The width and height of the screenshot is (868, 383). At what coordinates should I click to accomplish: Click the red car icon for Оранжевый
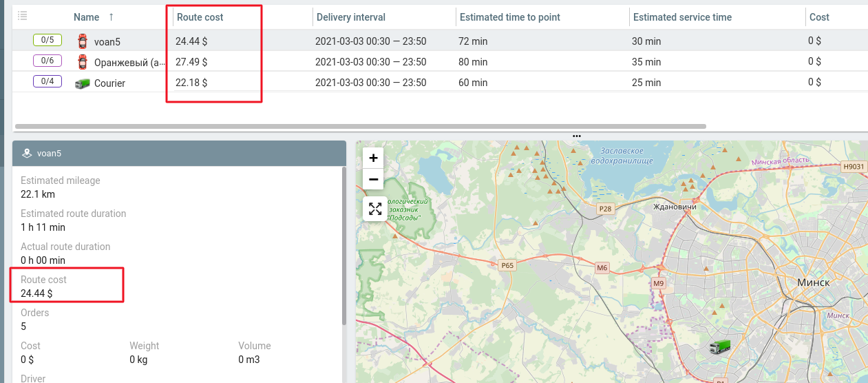pyautogui.click(x=83, y=62)
